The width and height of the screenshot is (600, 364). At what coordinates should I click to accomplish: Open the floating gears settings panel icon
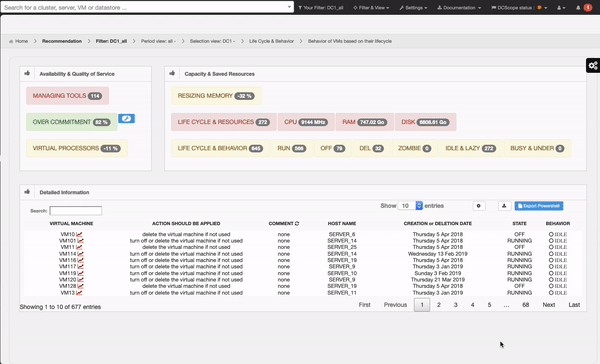tap(593, 65)
